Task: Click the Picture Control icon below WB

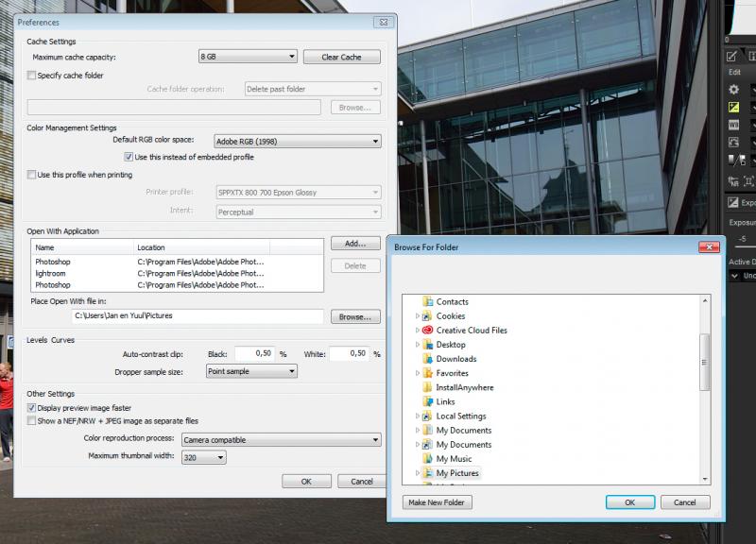Action: pos(733,143)
